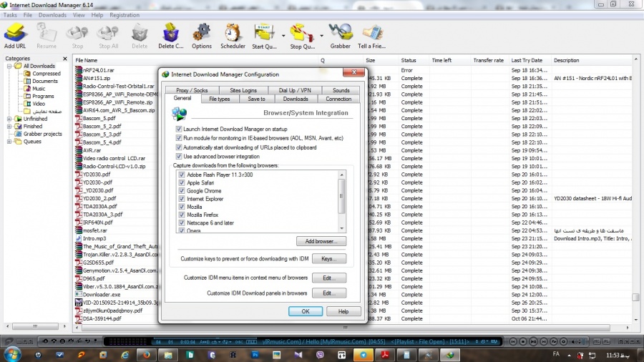644x362 pixels.
Task: Expand the Queues tree node
Action: click(9, 142)
